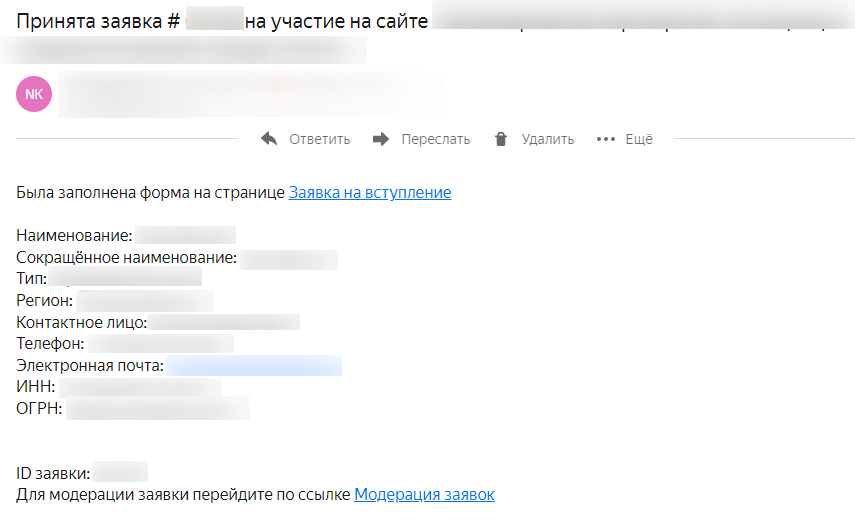Follow the Модерация заявок link
Screen dimensions: 855x522
(x=424, y=495)
